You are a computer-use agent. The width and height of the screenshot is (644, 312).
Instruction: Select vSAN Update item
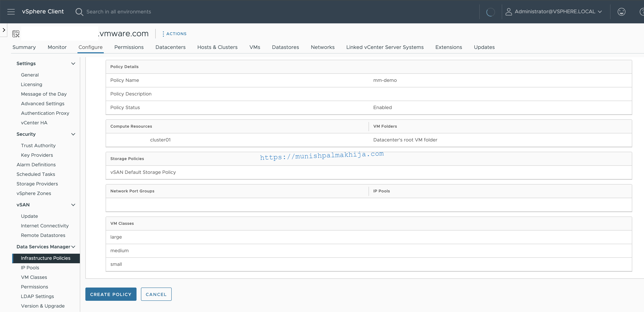29,216
